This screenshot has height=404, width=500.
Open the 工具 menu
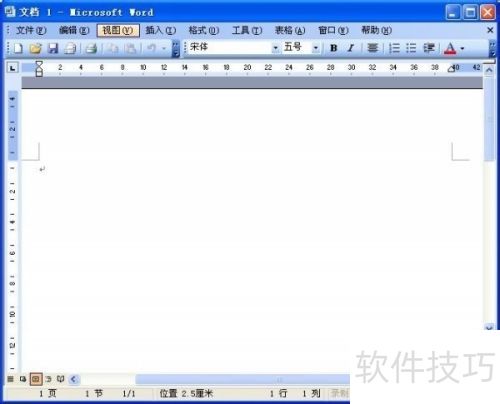click(x=247, y=30)
